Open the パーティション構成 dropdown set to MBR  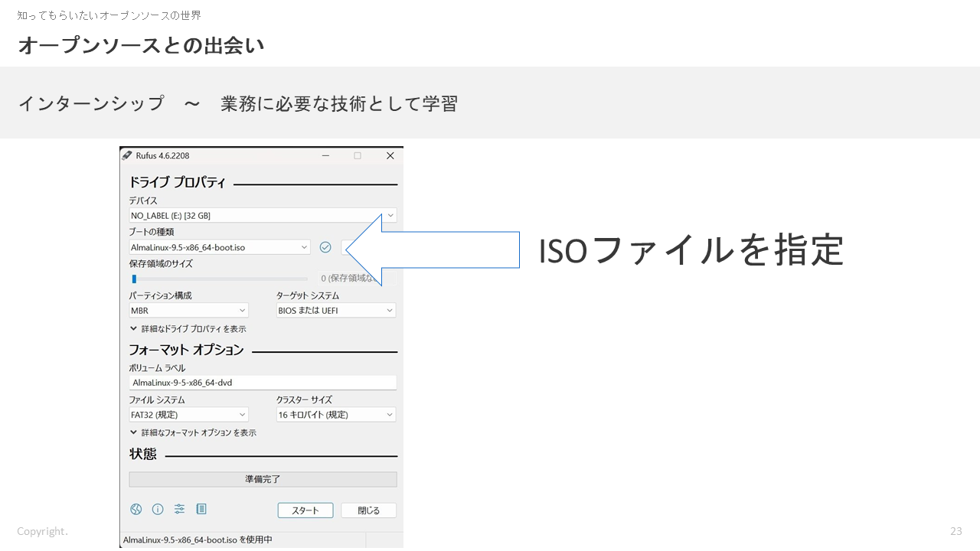[189, 311]
